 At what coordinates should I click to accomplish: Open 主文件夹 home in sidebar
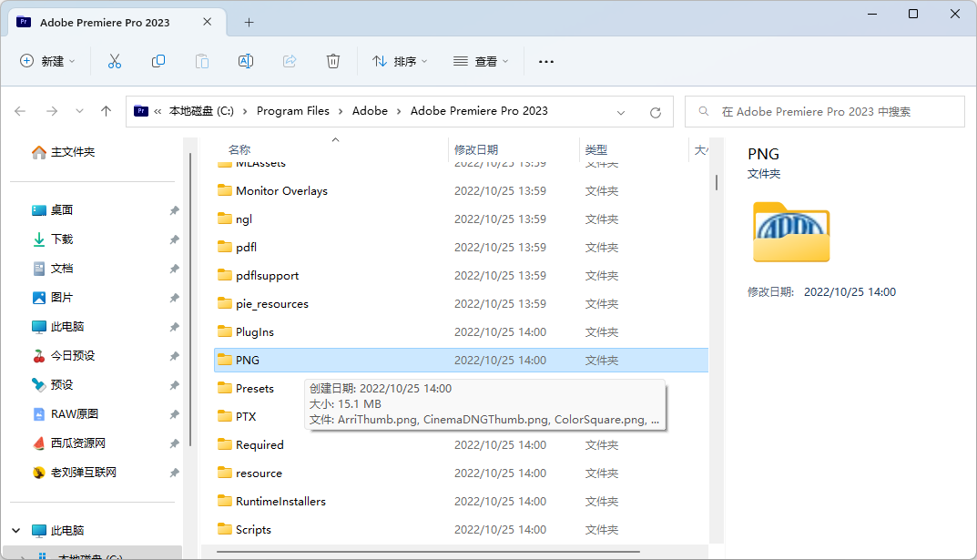tap(64, 152)
